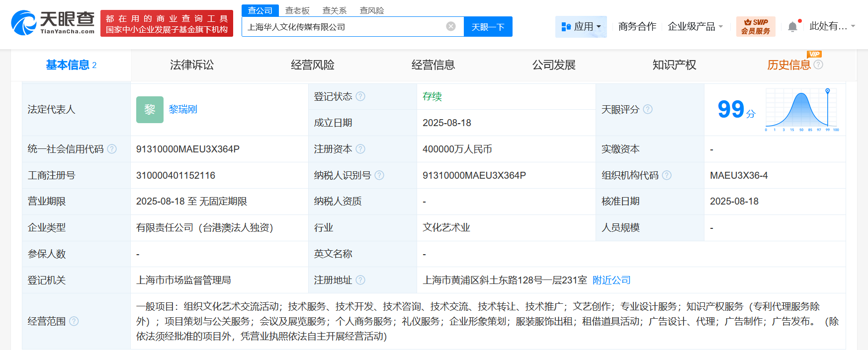Click the company name search field
The image size is (868, 350).
pyautogui.click(x=343, y=27)
